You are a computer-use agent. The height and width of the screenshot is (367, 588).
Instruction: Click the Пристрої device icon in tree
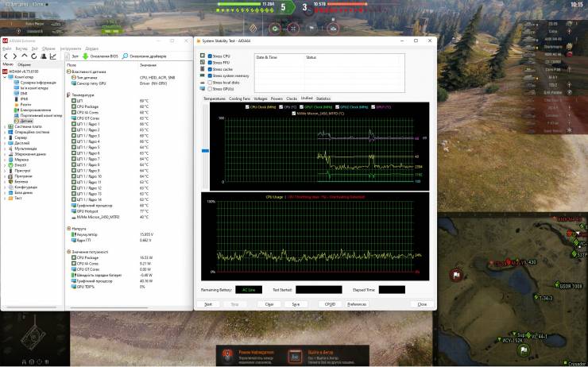point(10,171)
